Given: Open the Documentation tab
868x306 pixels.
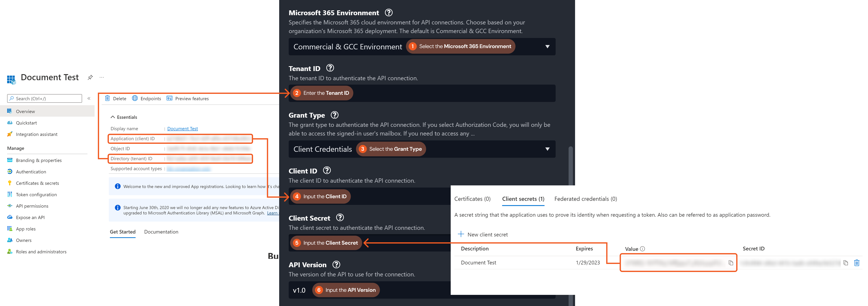Looking at the screenshot, I should point(161,232).
